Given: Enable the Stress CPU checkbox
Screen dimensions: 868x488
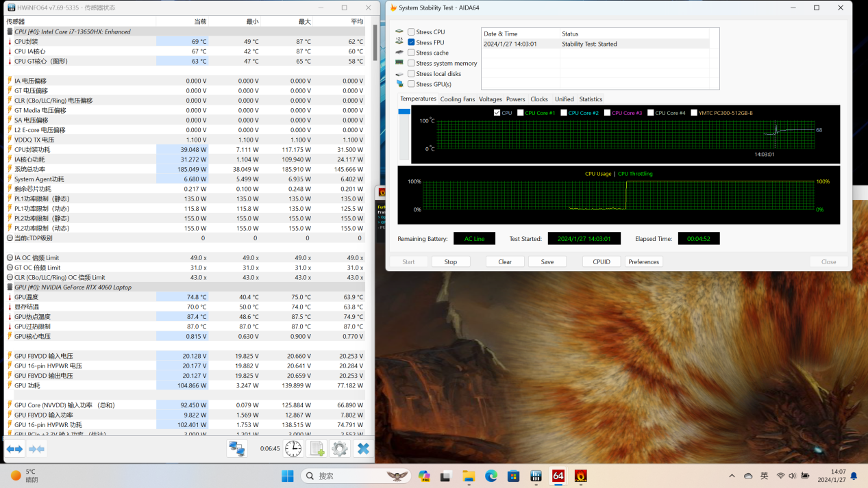Looking at the screenshot, I should pyautogui.click(x=411, y=32).
